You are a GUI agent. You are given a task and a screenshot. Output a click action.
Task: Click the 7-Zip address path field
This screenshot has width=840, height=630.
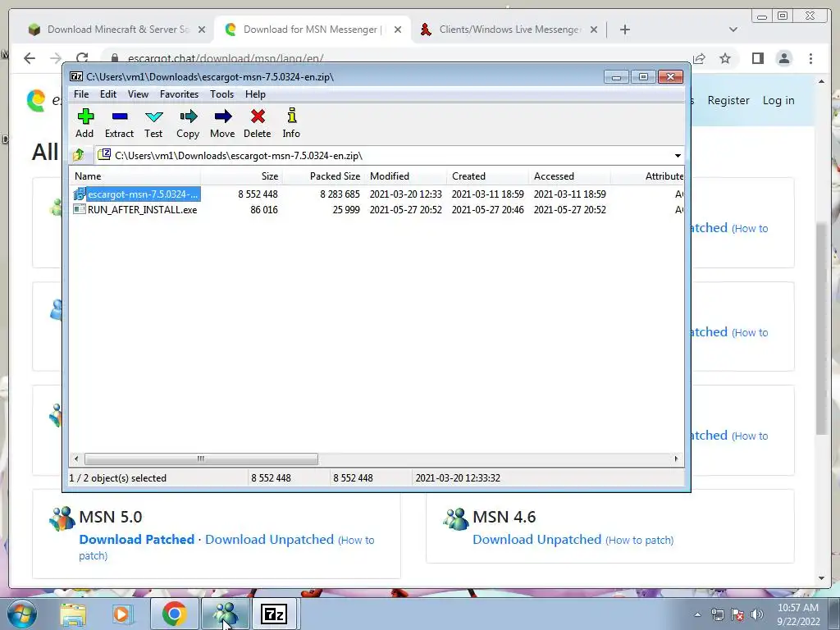pyautogui.click(x=384, y=155)
